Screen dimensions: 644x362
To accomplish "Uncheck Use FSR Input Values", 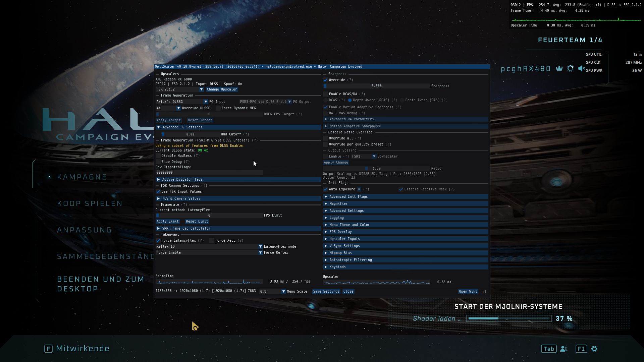I will click(x=158, y=192).
